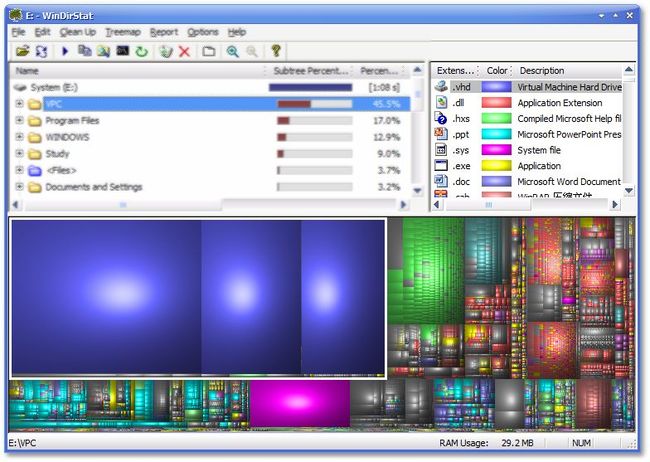Click the green Refresh selected icon
Viewport: 650px width, 462px height.
(x=142, y=51)
